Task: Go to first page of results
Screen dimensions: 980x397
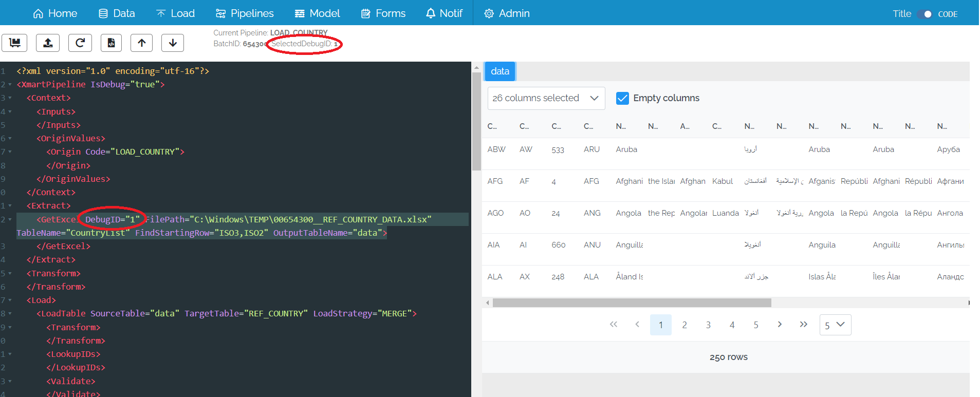Action: pos(614,325)
